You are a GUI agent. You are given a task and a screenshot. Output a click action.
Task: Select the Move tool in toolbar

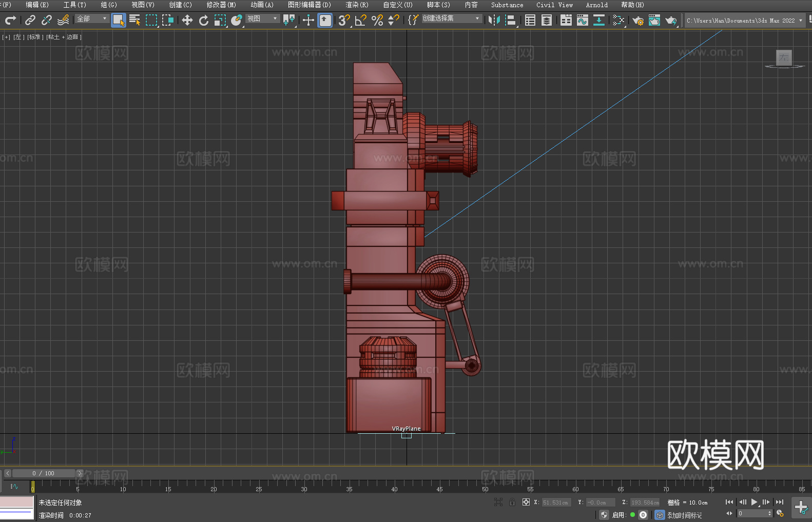(187, 21)
